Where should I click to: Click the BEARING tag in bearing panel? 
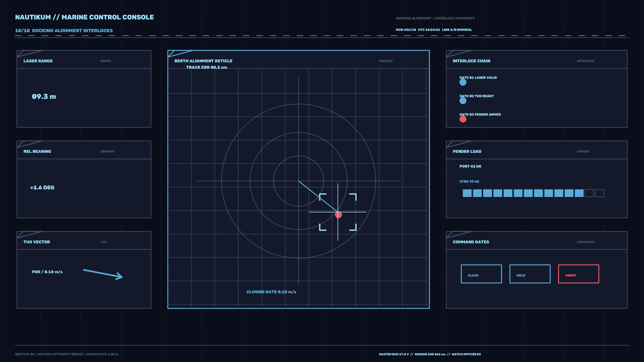tap(107, 151)
